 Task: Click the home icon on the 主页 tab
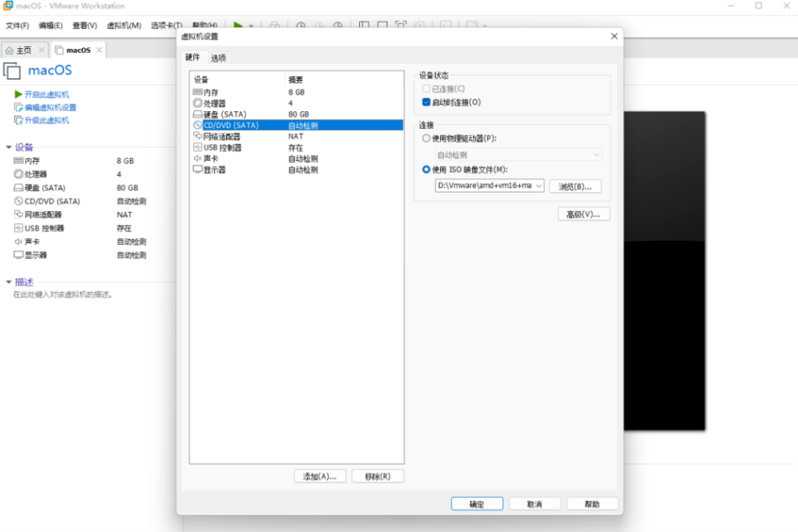point(9,50)
